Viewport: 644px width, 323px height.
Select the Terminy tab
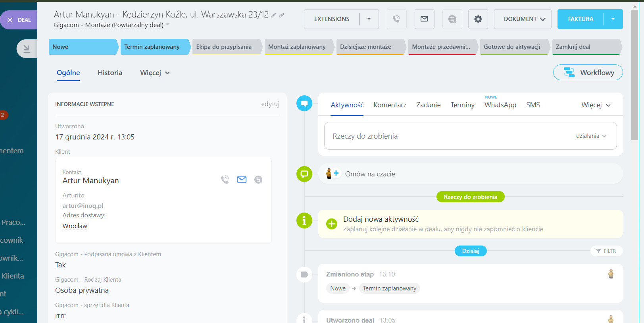pos(462,105)
